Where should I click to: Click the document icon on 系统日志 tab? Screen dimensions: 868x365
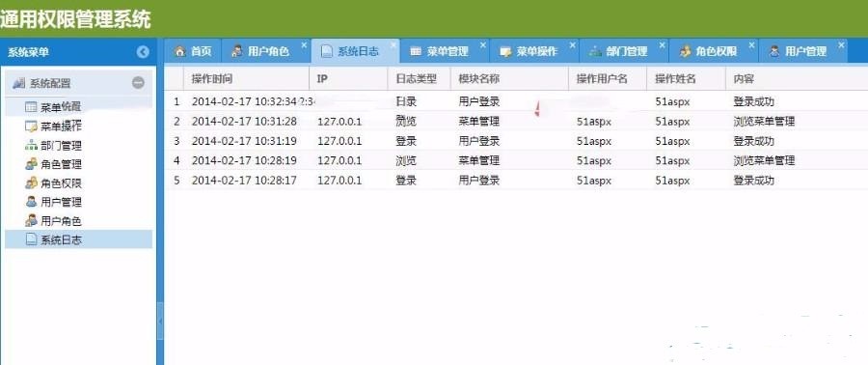[x=327, y=51]
